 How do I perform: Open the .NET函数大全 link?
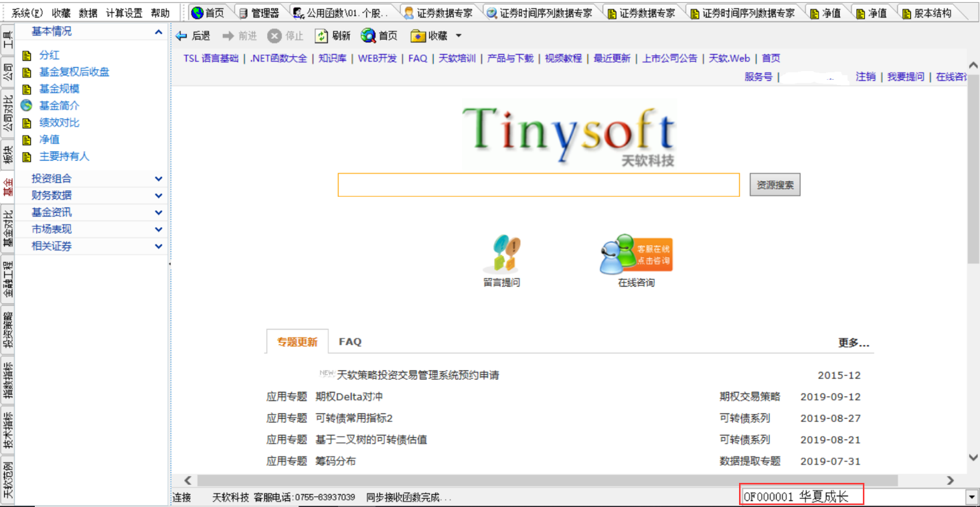[x=278, y=58]
